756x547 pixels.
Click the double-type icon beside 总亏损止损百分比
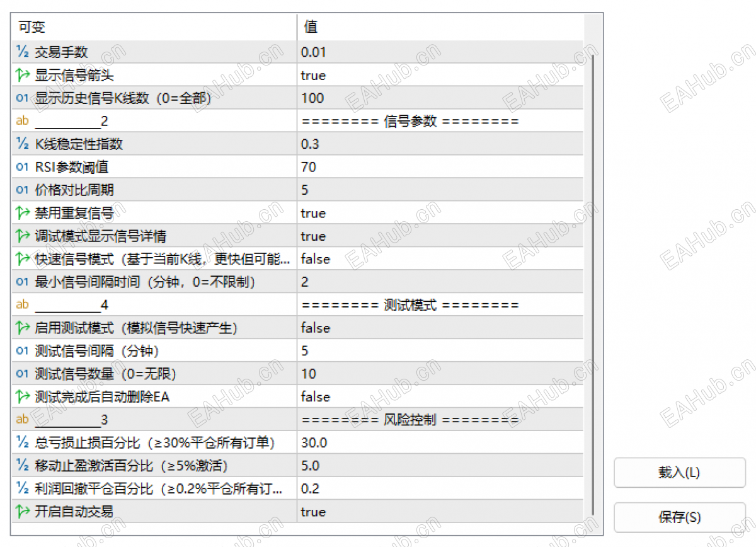tap(23, 443)
